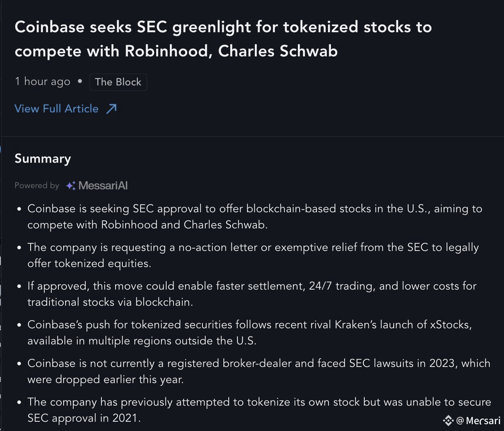
Task: Click the @Mersari watermark handle
Action: 478,421
